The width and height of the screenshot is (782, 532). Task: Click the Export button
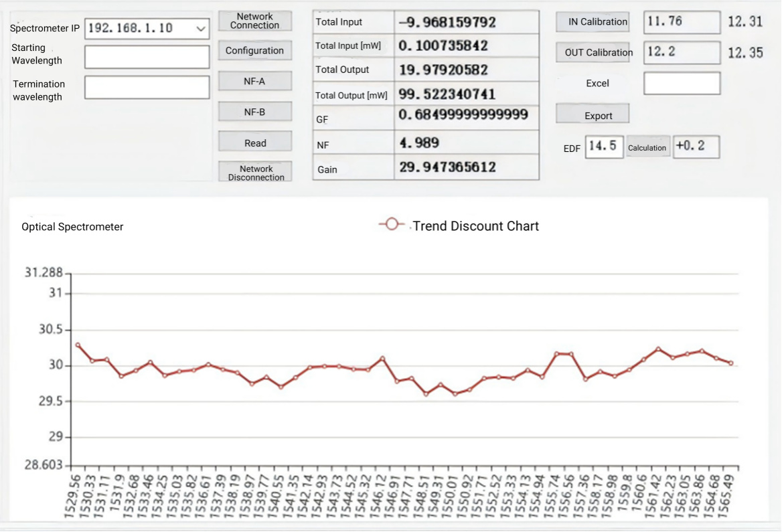pyautogui.click(x=593, y=115)
